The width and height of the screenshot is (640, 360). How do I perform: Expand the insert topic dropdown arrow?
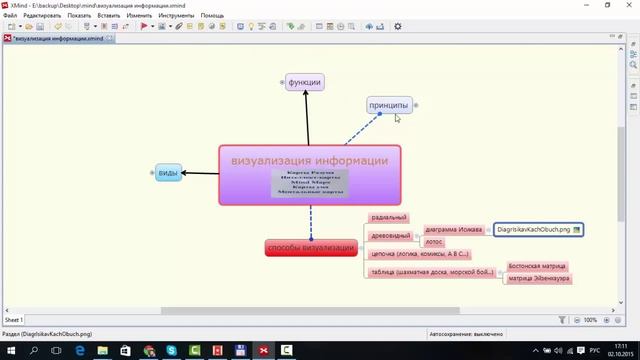click(x=95, y=27)
